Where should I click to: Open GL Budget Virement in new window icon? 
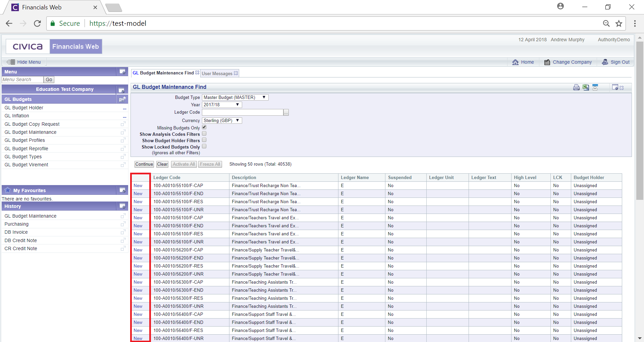click(123, 165)
